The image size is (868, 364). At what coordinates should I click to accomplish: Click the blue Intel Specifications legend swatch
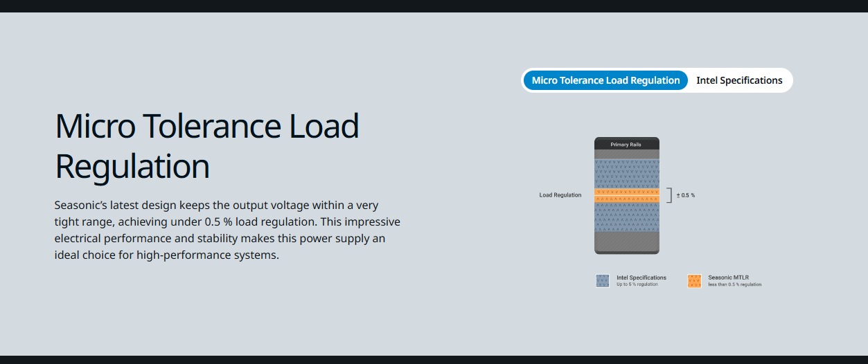pyautogui.click(x=603, y=281)
